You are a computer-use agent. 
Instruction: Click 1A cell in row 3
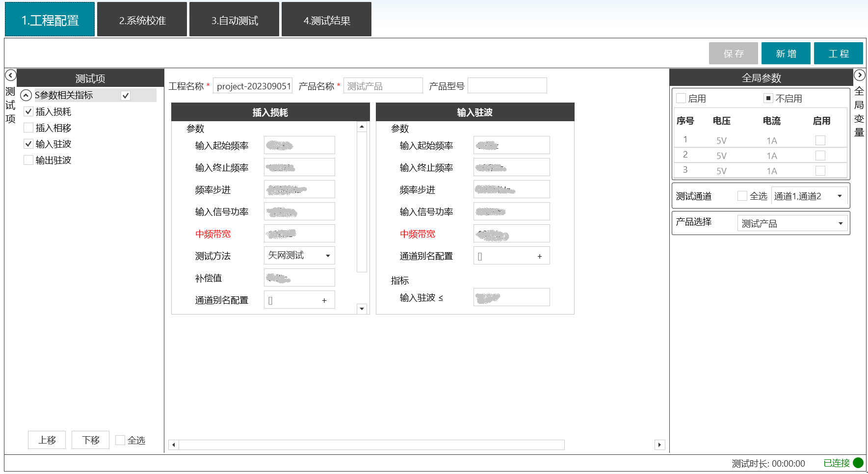click(x=771, y=171)
